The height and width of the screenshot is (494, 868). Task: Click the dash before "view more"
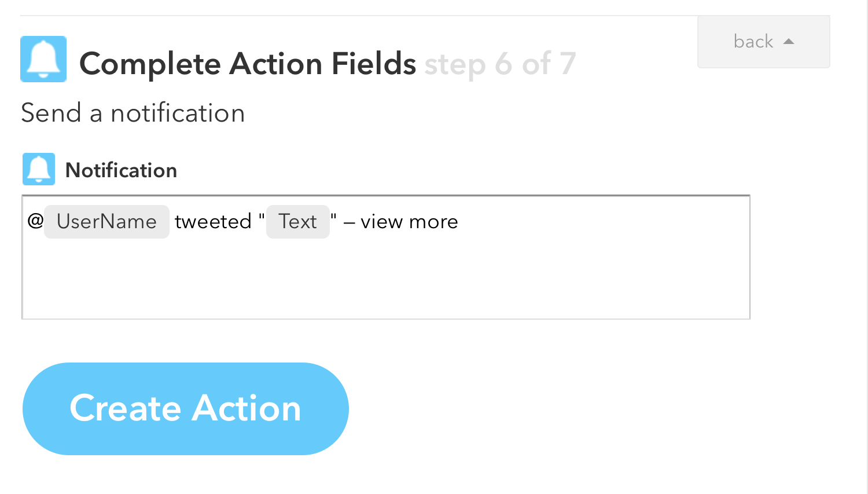(349, 222)
